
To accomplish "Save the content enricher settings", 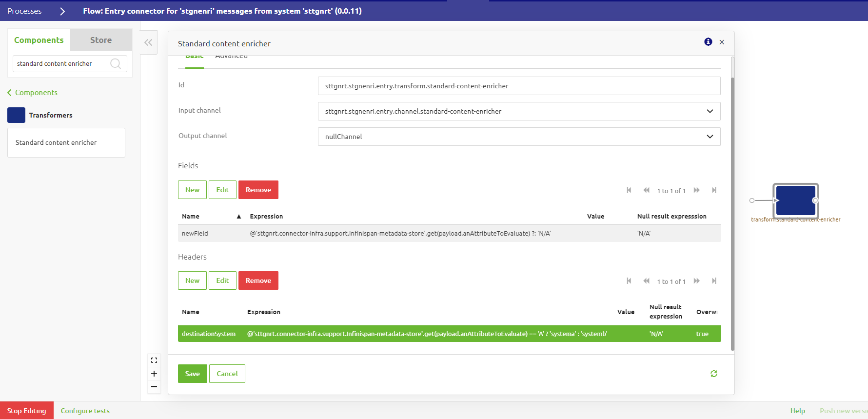I will coord(192,374).
